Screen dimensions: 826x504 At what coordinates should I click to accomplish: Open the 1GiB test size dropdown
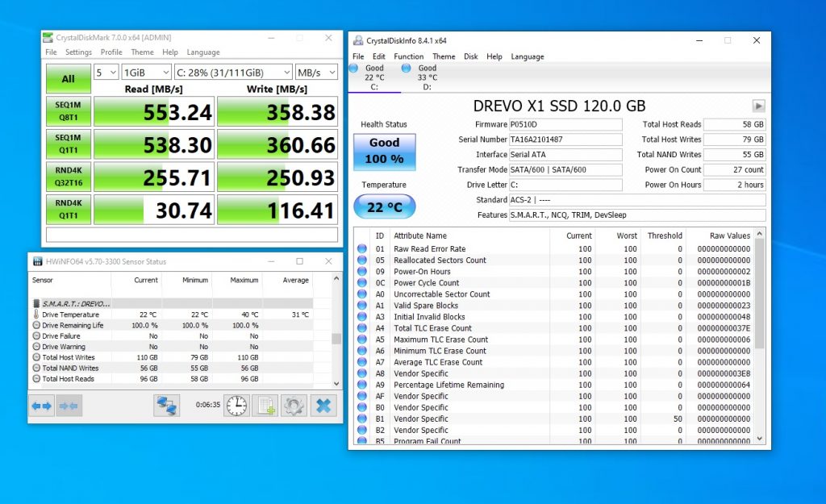(147, 72)
